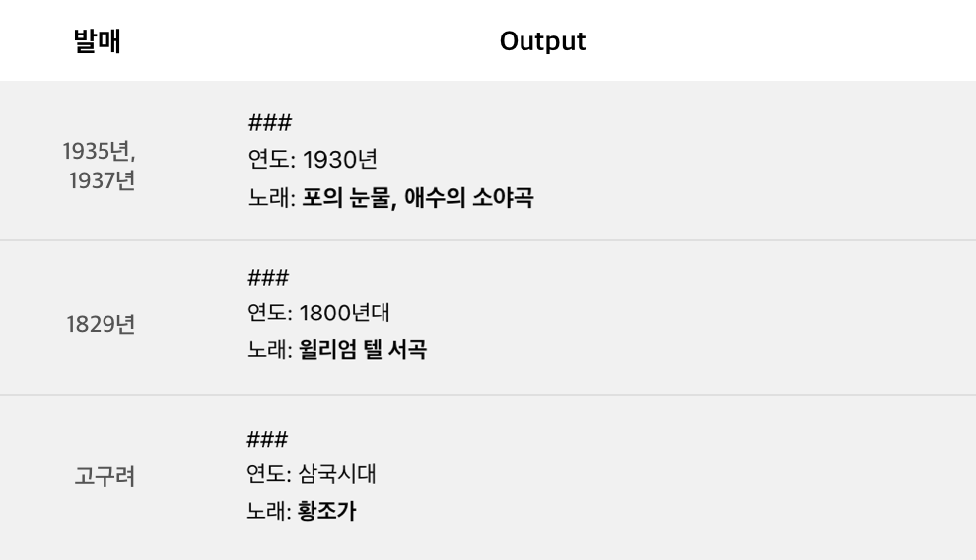976x560 pixels.
Task: Click the bold song title 황조가
Action: pos(326,511)
